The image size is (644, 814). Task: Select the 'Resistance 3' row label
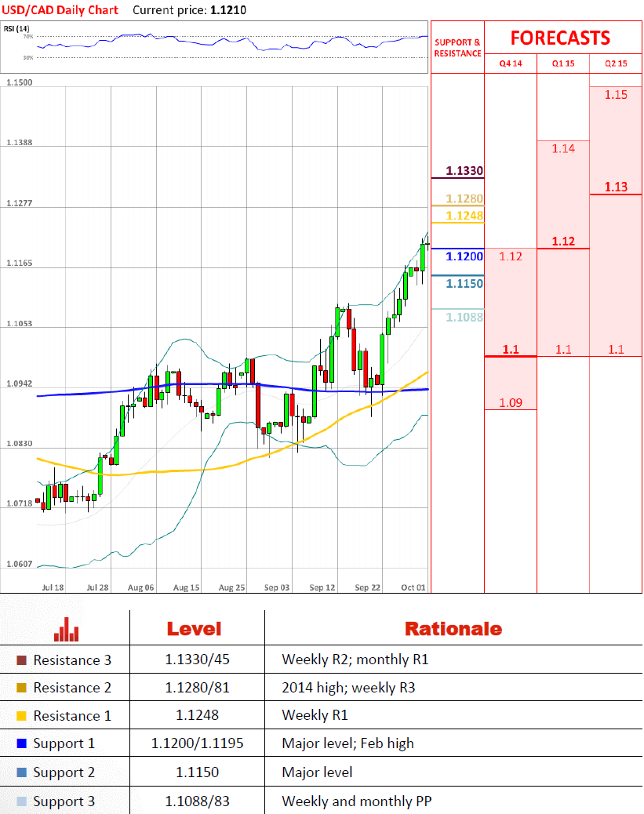click(72, 660)
